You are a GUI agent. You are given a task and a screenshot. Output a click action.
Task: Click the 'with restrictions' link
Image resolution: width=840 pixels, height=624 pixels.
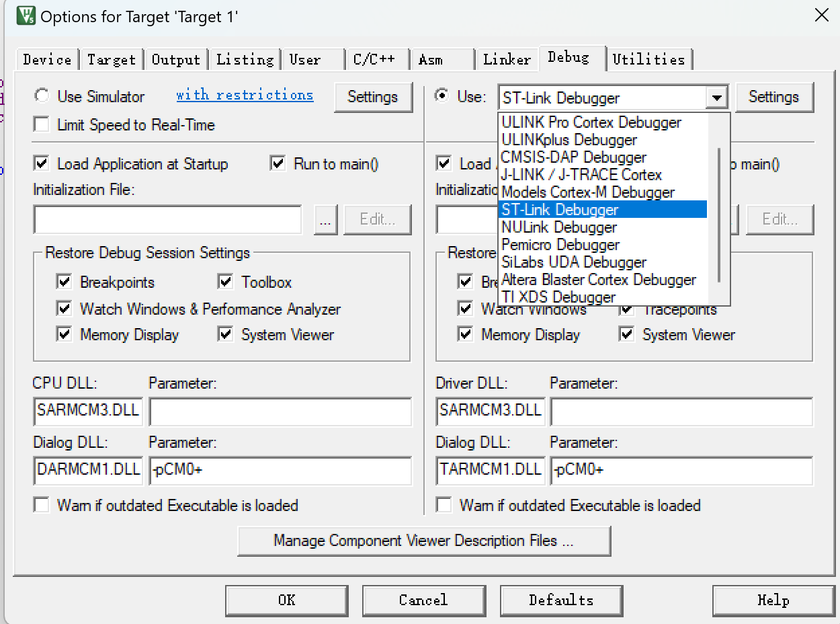pyautogui.click(x=245, y=95)
